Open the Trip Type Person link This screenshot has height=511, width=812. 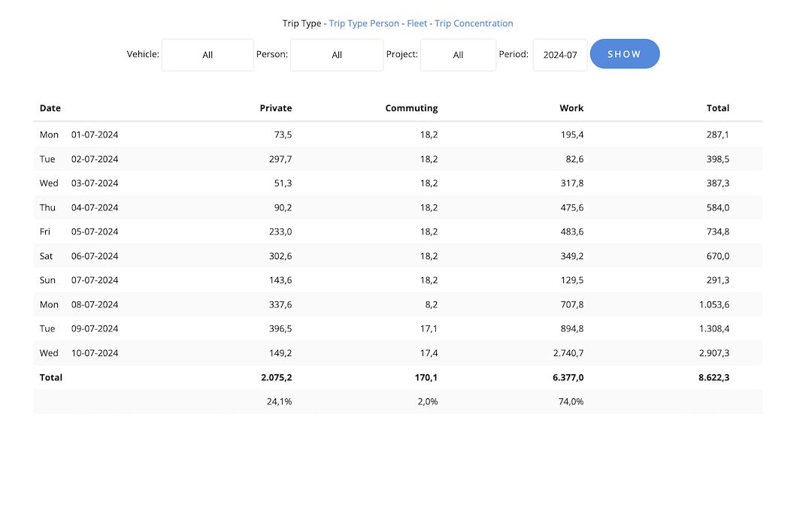point(364,23)
